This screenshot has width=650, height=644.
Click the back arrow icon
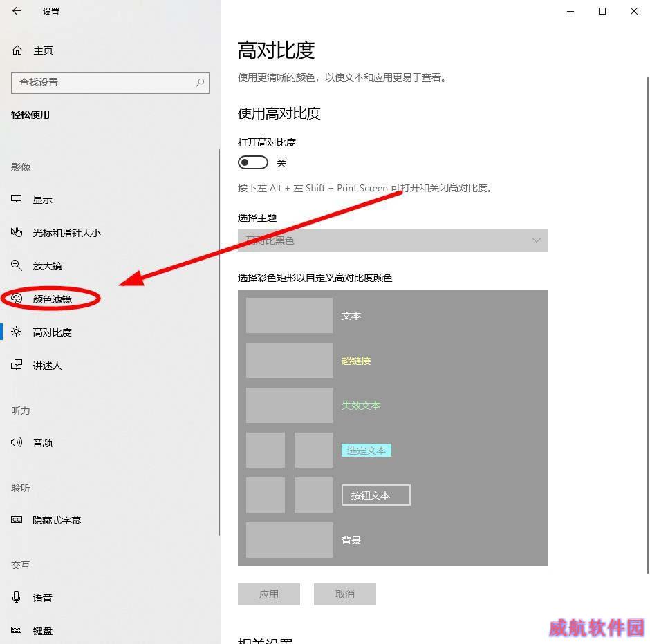pos(17,11)
